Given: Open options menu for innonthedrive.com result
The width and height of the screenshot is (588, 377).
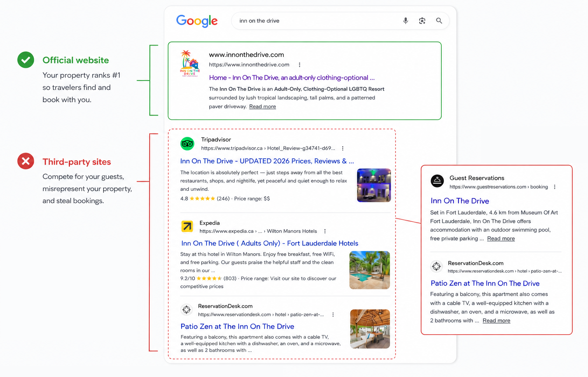Looking at the screenshot, I should [x=299, y=65].
